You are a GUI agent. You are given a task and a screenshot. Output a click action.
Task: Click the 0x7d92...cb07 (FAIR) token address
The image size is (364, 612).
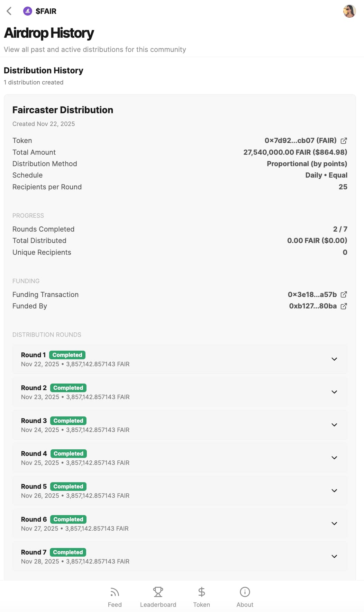point(300,141)
